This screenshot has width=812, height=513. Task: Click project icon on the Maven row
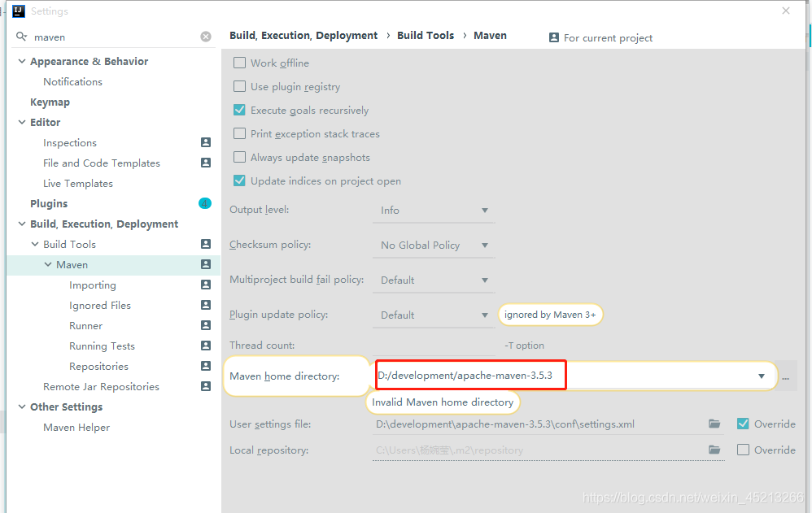point(206,264)
